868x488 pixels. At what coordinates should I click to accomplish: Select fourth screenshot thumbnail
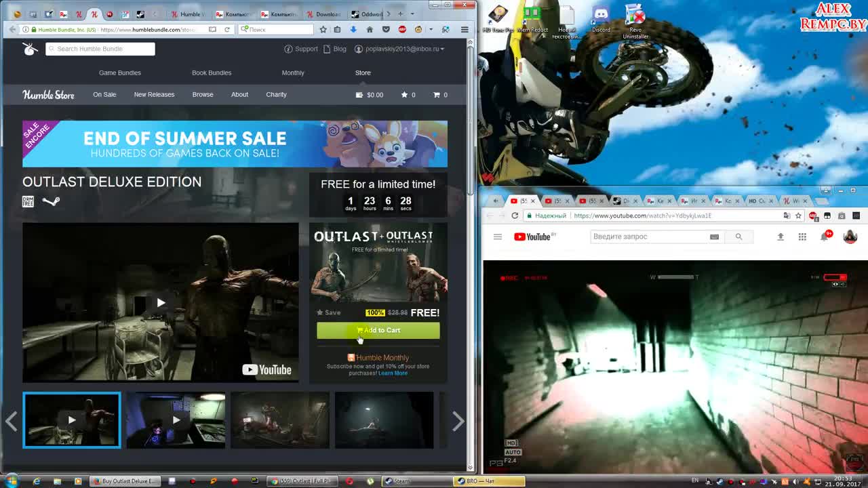384,420
